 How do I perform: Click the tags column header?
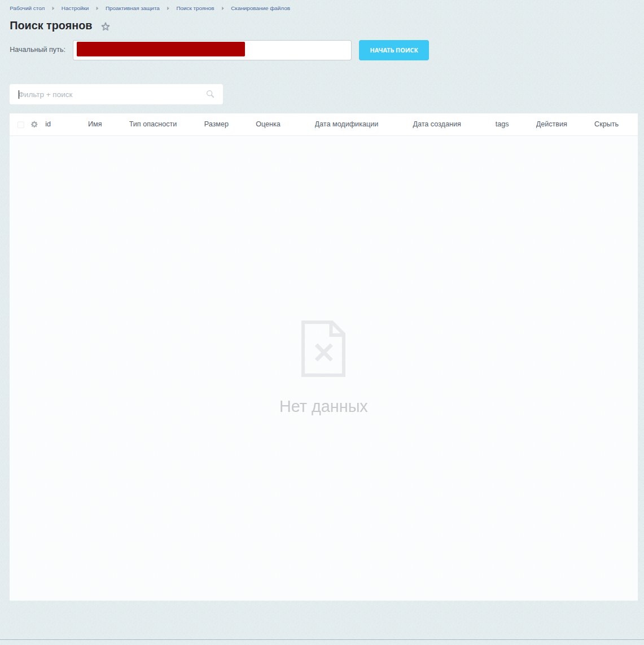[x=502, y=124]
